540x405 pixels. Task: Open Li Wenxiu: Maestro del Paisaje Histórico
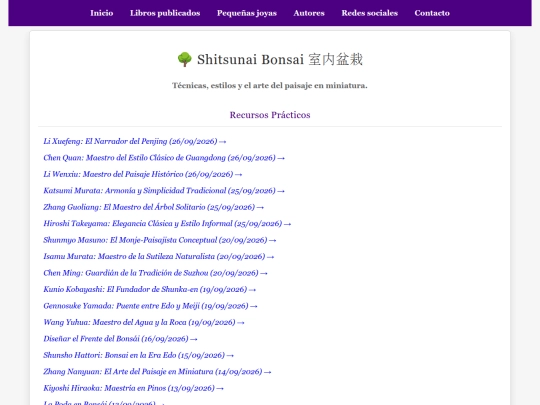pos(143,174)
